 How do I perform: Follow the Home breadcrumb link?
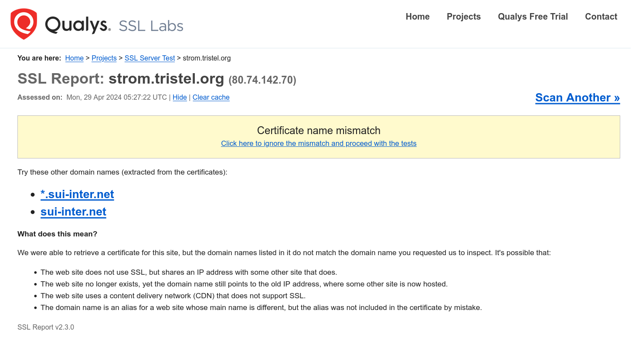point(75,58)
